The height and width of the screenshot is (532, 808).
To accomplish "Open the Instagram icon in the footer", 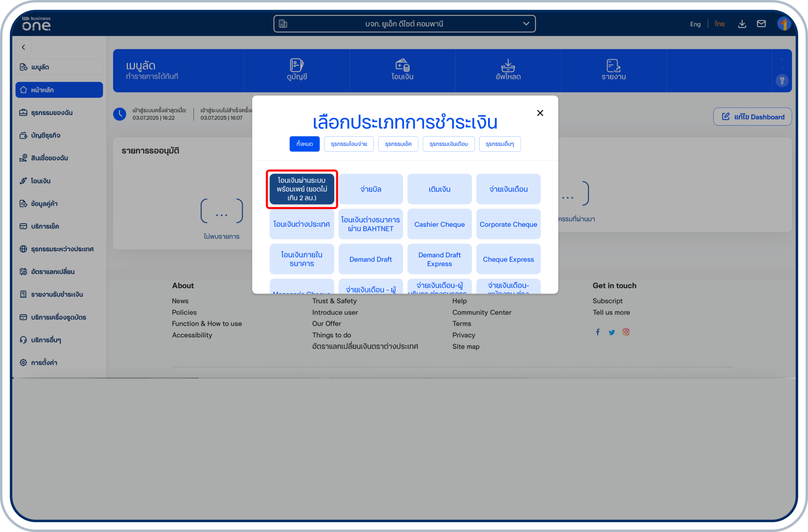I will (626, 332).
